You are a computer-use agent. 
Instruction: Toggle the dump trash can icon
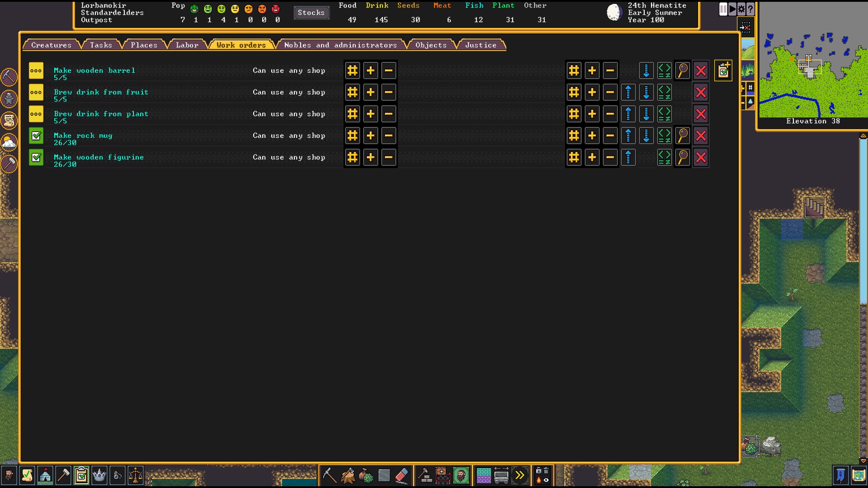point(546,471)
